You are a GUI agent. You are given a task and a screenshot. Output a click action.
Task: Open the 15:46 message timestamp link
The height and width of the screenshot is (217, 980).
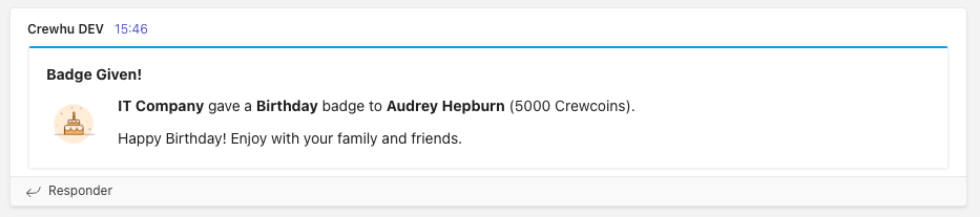[x=131, y=29]
